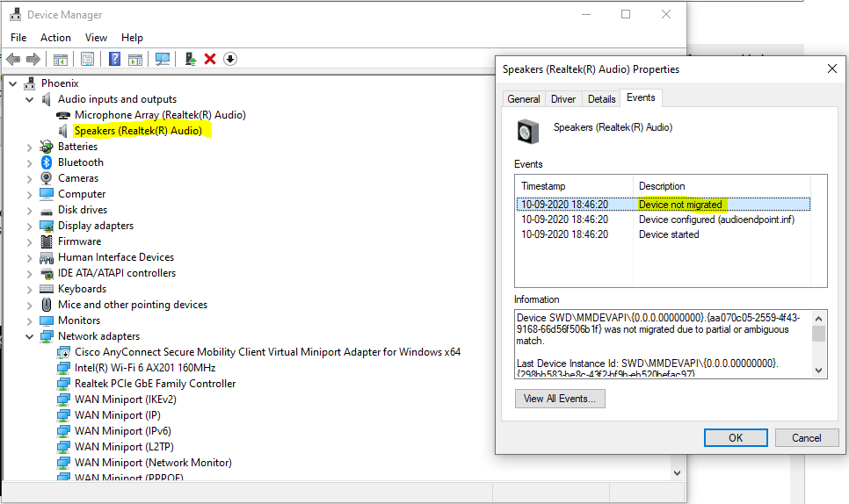The image size is (849, 504).
Task: Select Intel(R) Wi-Fi 6 AX201 160MHz
Action: [145, 368]
